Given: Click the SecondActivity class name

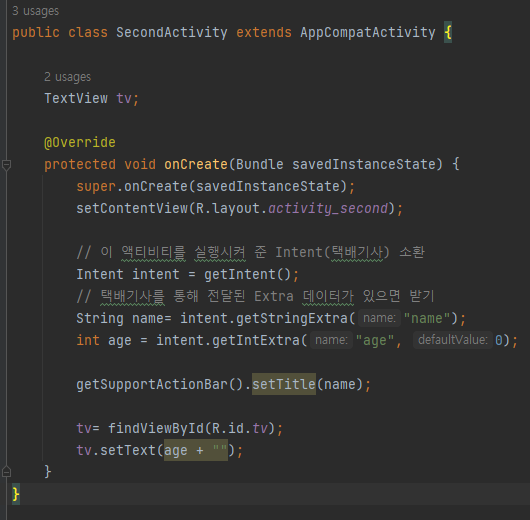Looking at the screenshot, I should click(172, 32).
